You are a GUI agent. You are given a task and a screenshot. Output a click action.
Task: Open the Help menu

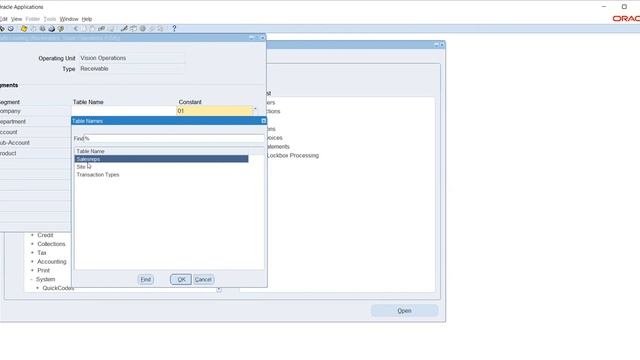point(87,19)
